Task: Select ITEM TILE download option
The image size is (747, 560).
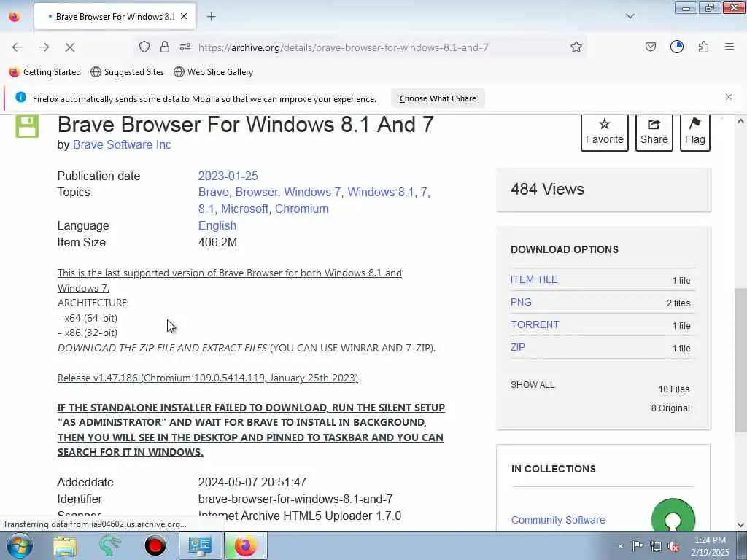Action: click(x=534, y=279)
